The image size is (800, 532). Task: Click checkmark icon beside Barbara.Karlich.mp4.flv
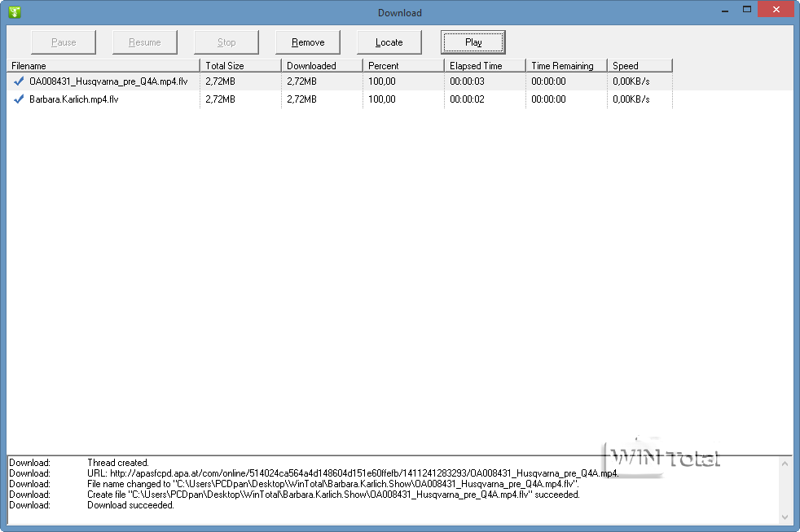[x=19, y=99]
